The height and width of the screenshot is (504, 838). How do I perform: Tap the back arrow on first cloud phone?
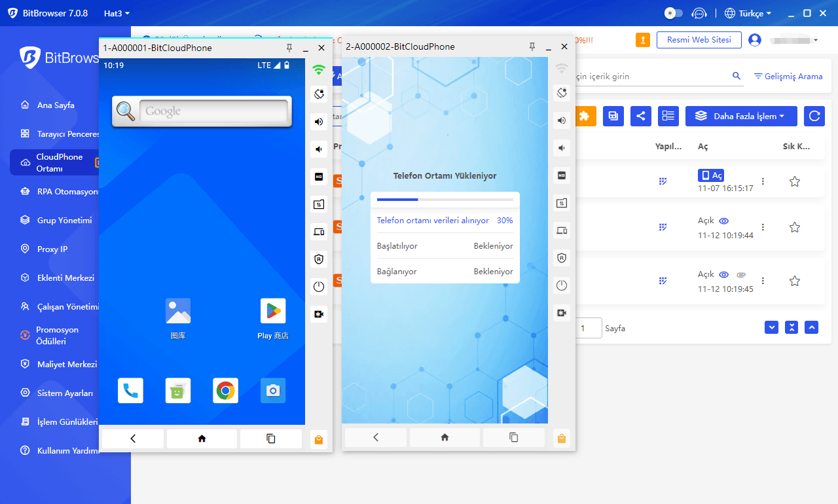(x=133, y=439)
